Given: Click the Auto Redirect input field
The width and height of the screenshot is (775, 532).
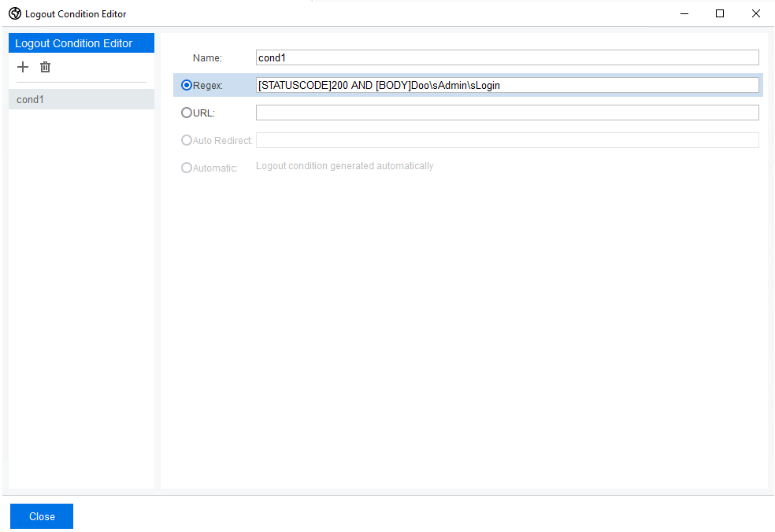Looking at the screenshot, I should tap(507, 140).
